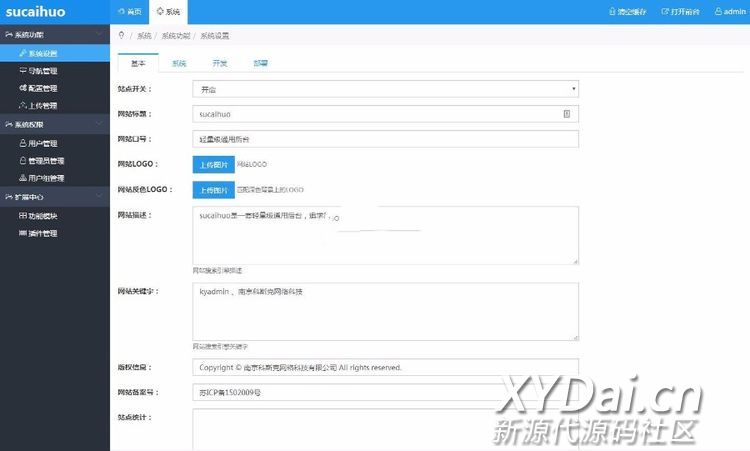Click the 网站备案号 ICP input field
This screenshot has width=750, height=451.
coord(386,392)
